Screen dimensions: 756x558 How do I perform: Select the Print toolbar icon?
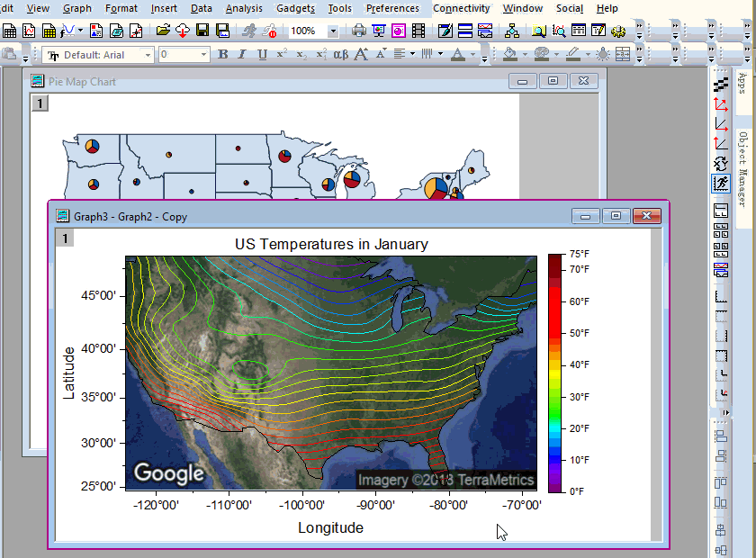tap(357, 30)
